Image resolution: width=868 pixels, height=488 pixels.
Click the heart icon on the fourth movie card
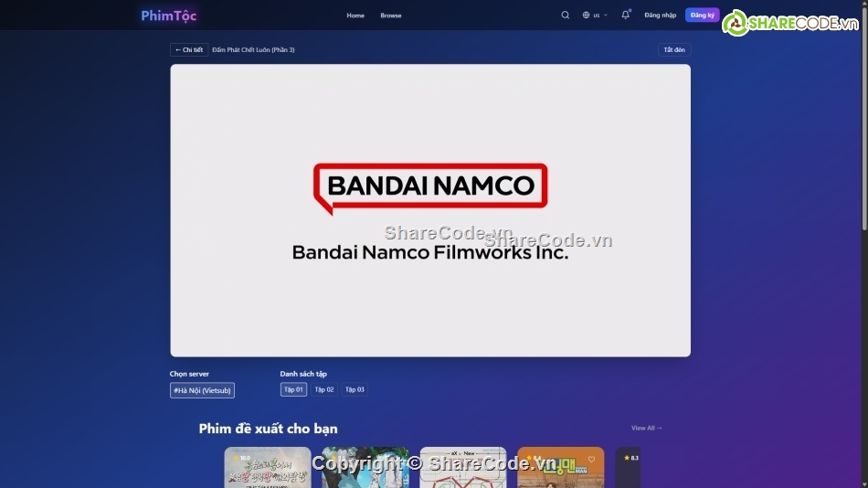click(591, 460)
